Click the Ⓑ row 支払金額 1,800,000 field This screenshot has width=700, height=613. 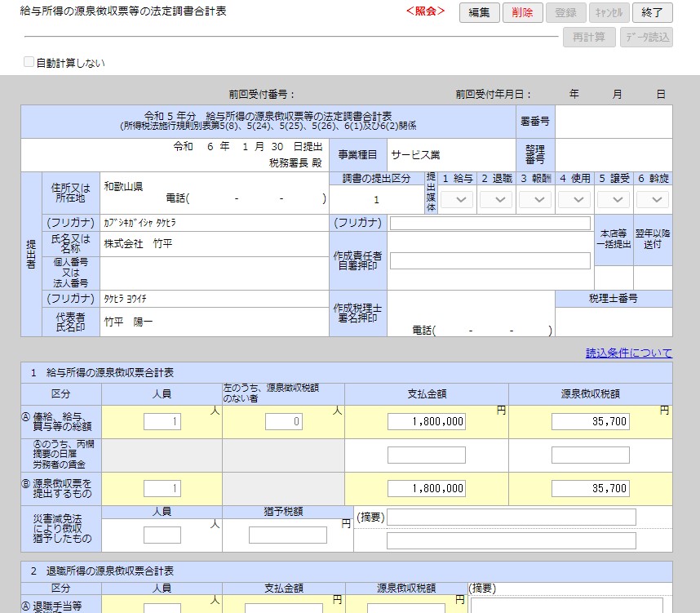(x=427, y=488)
